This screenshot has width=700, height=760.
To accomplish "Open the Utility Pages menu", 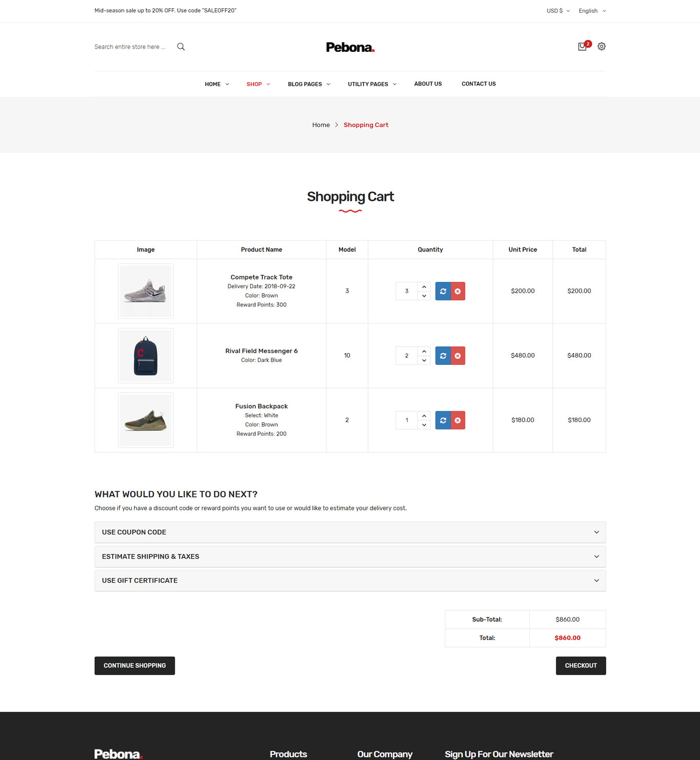I will pos(372,84).
